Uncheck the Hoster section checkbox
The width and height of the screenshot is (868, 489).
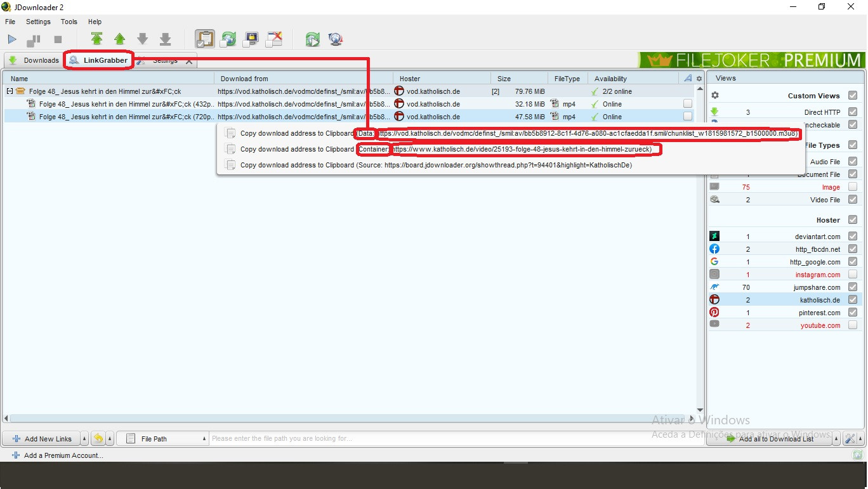point(852,220)
